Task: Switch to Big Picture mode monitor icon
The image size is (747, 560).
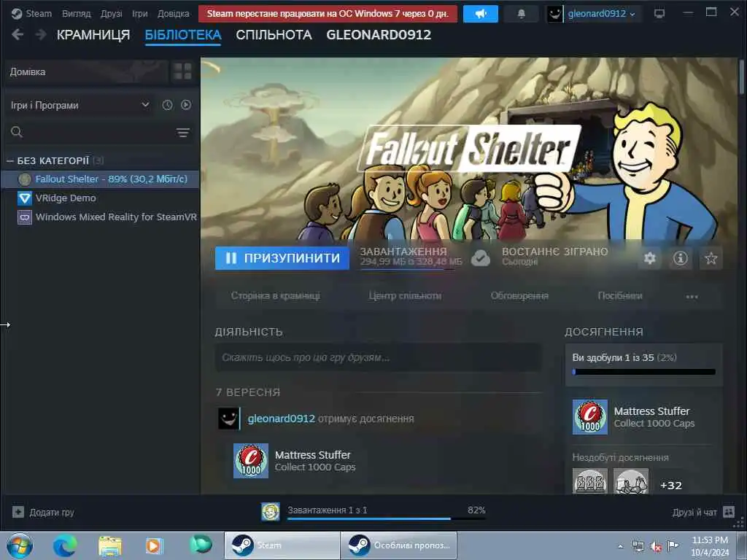Action: [x=659, y=13]
